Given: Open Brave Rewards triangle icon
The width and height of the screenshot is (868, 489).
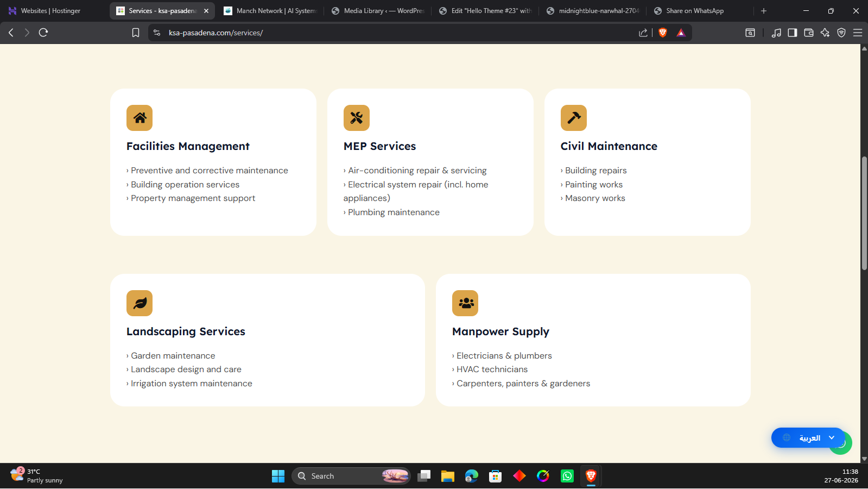Looking at the screenshot, I should (x=681, y=33).
